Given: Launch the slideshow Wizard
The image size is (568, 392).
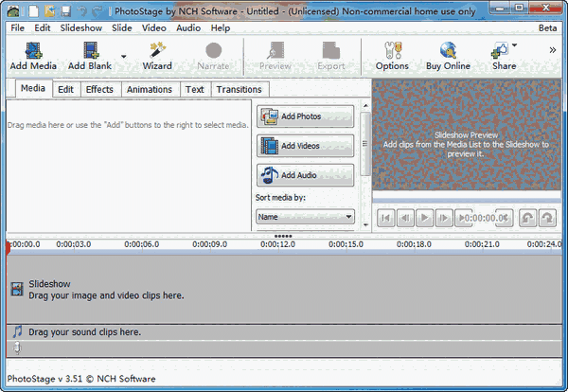Looking at the screenshot, I should (x=157, y=49).
